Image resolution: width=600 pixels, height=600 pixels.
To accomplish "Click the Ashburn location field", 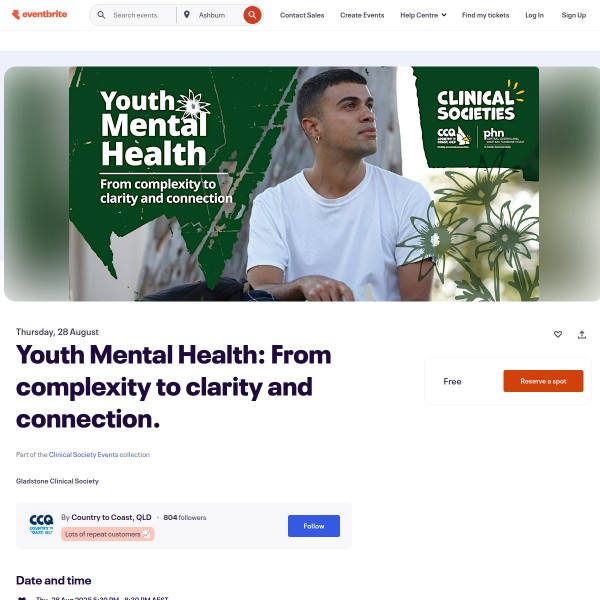I will pyautogui.click(x=219, y=15).
